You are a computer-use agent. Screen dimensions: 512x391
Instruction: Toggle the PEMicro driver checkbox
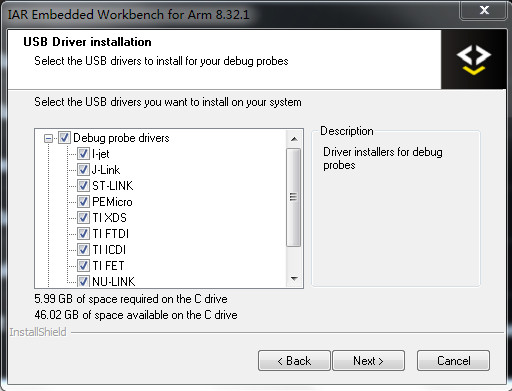point(83,202)
